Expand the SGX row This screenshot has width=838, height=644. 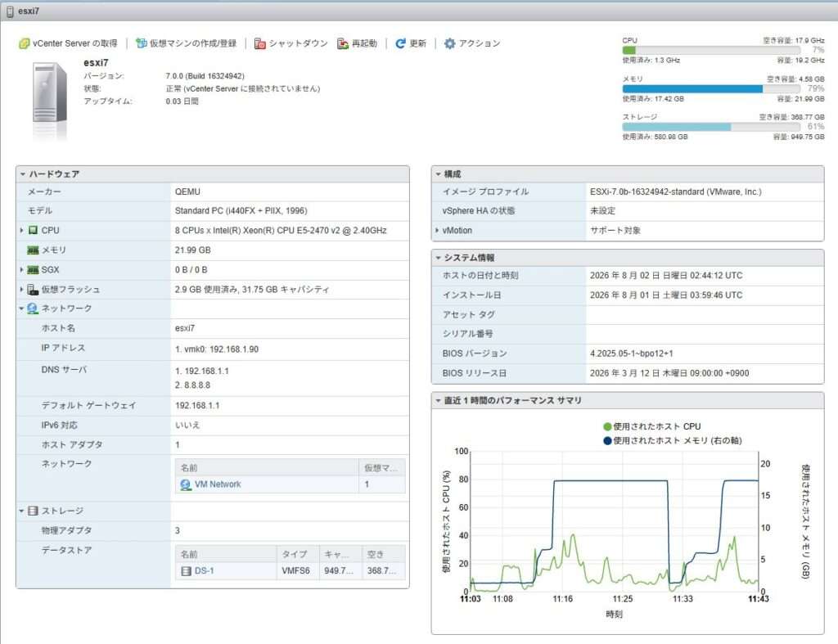pos(22,270)
